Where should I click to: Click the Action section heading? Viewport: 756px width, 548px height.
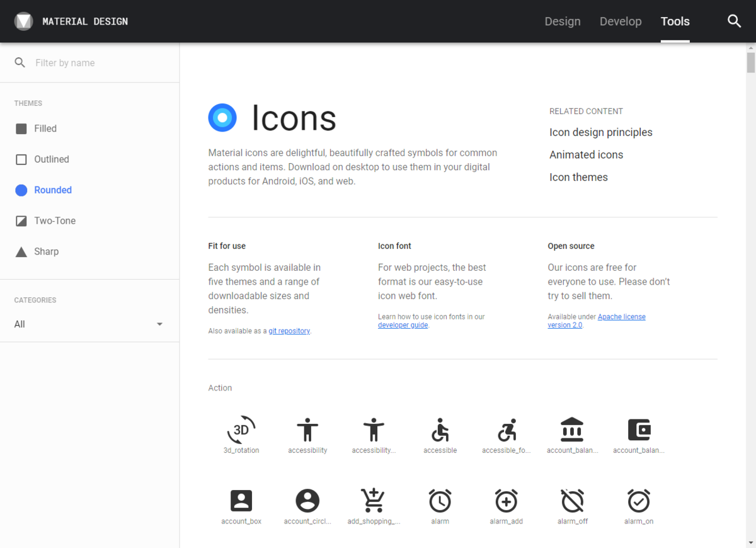click(220, 388)
